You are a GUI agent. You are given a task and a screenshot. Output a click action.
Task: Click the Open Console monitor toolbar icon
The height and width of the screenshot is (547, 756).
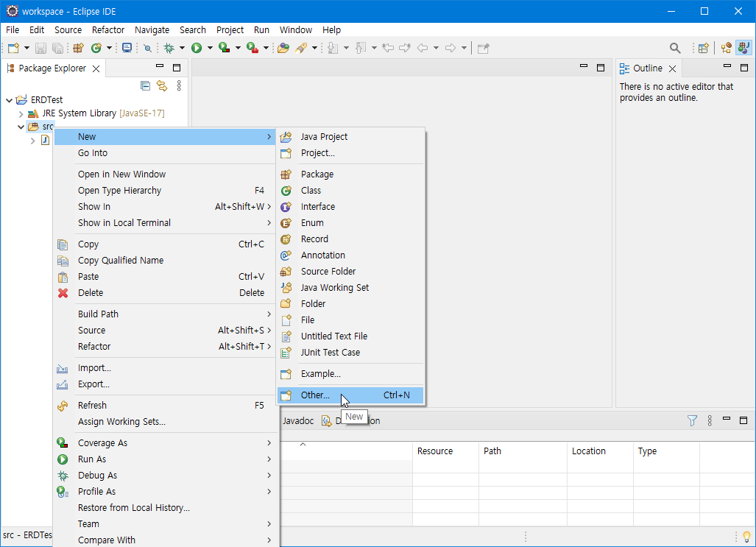(127, 48)
